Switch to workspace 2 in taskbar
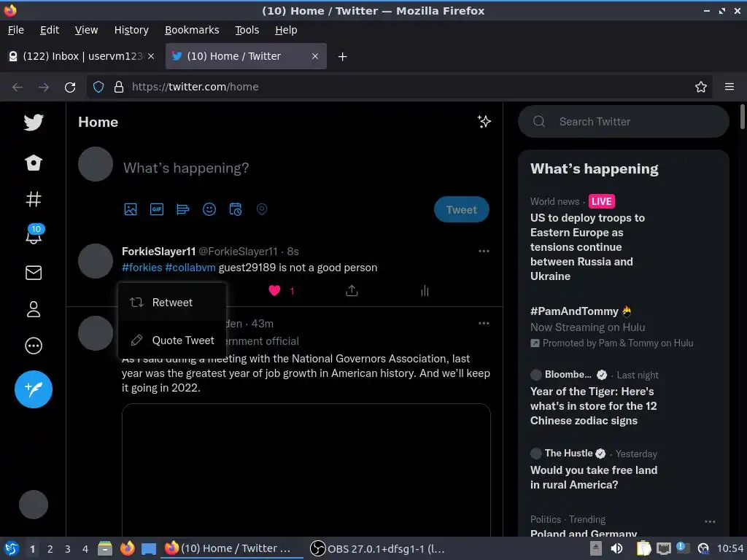The image size is (747, 560). click(x=50, y=549)
